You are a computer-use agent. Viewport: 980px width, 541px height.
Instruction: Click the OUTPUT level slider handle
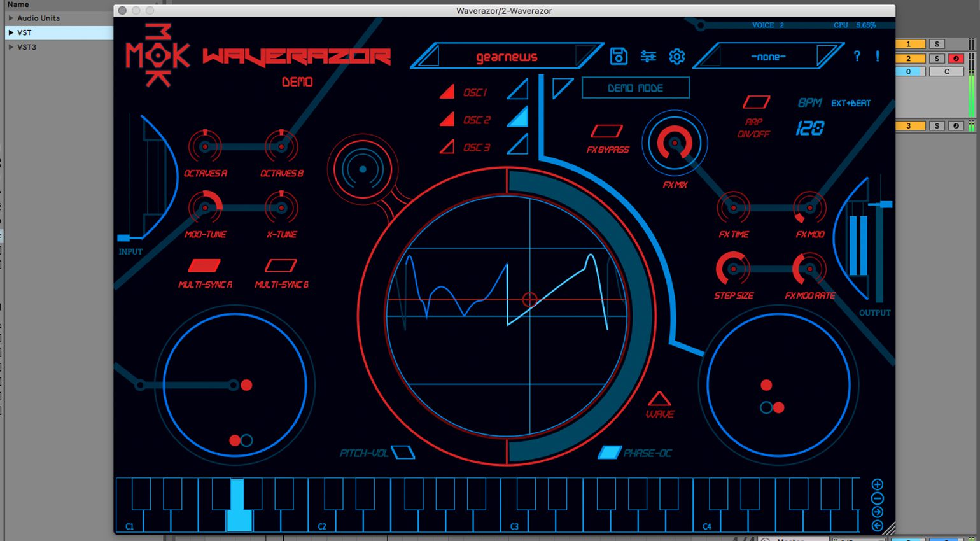point(885,204)
